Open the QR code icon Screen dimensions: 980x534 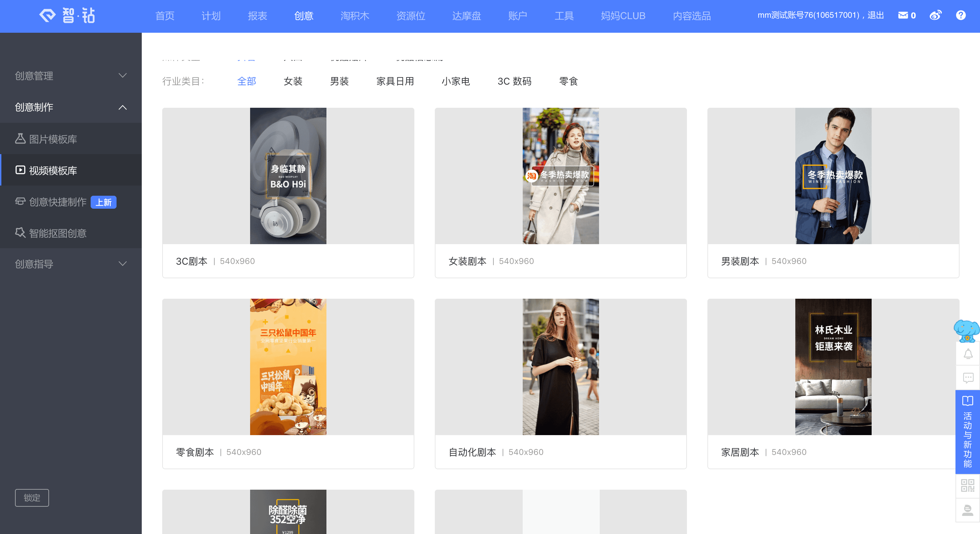[x=968, y=486]
